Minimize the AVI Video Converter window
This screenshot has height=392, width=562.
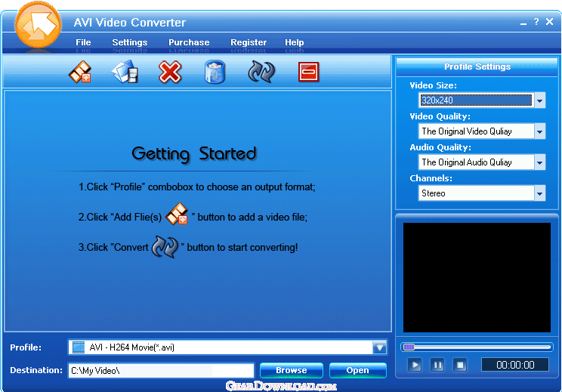[523, 23]
